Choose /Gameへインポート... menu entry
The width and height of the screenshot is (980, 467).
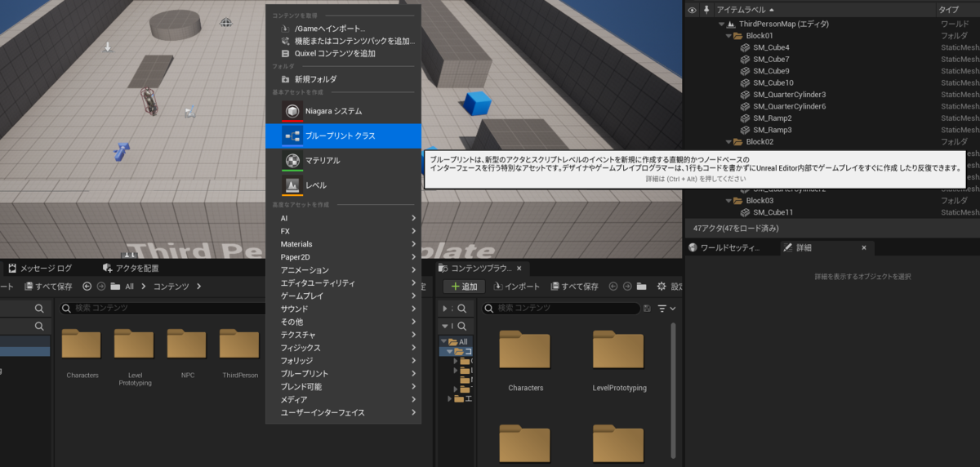343,29
